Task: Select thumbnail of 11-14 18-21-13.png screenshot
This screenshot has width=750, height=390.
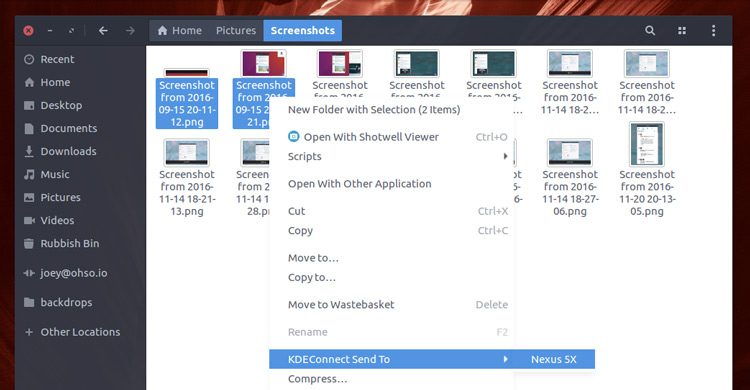Action: pos(187,152)
